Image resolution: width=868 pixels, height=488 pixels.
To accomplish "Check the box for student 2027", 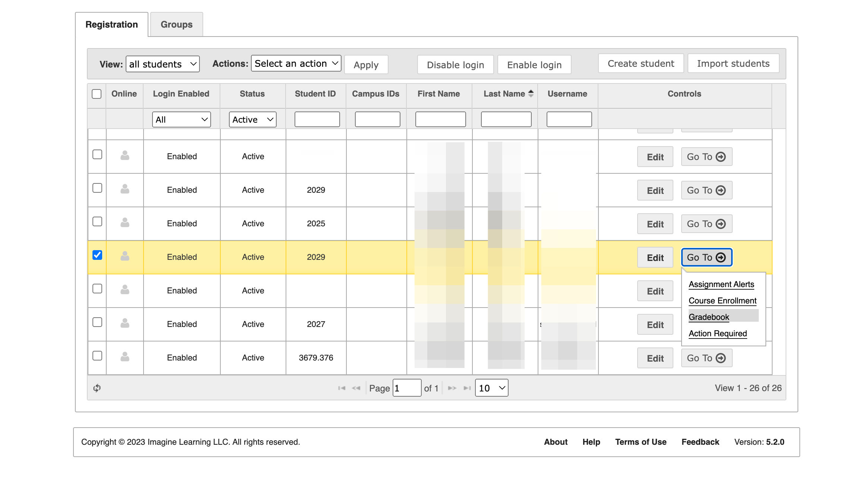I will pos(97,322).
